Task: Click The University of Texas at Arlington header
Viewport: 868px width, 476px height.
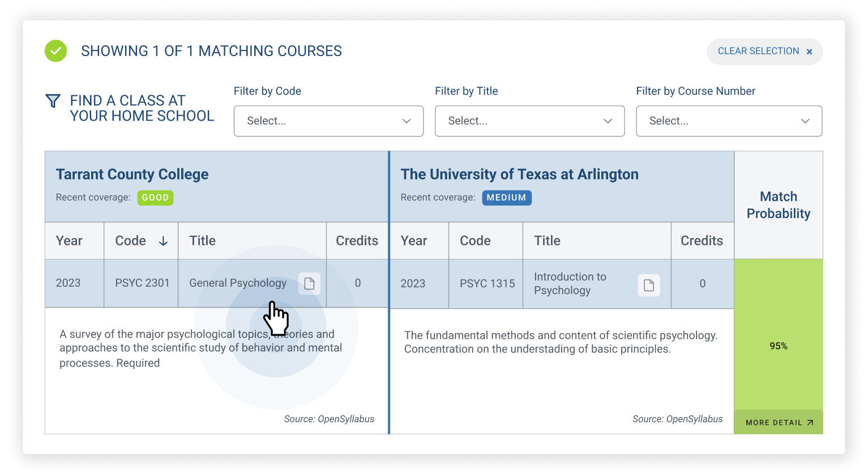Action: 519,174
